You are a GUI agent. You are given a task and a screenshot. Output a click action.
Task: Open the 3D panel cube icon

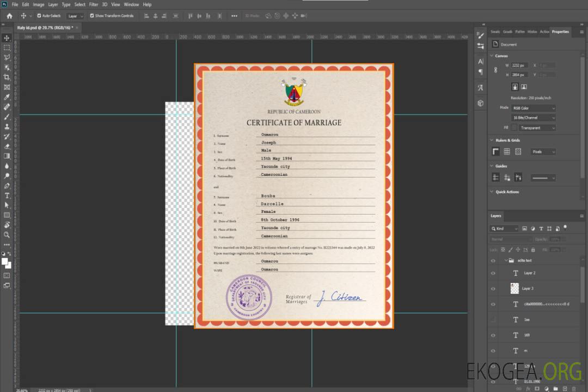click(481, 103)
